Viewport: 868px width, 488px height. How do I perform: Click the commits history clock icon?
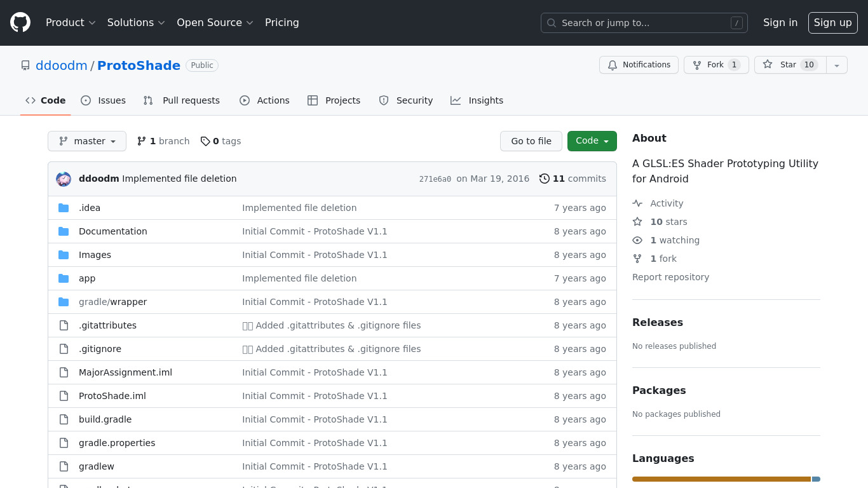pyautogui.click(x=544, y=179)
